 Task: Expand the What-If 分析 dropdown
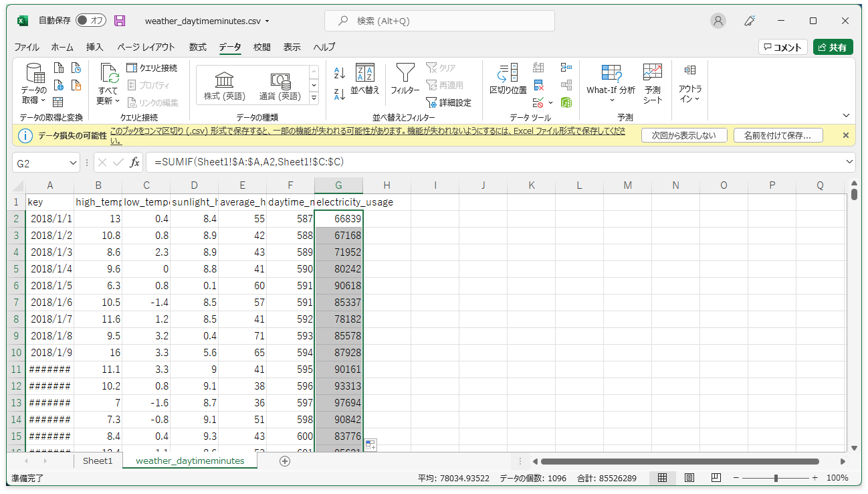611,100
